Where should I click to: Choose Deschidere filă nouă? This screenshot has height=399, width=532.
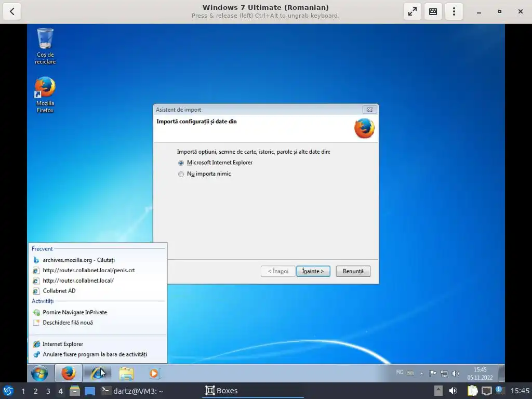pos(98,322)
